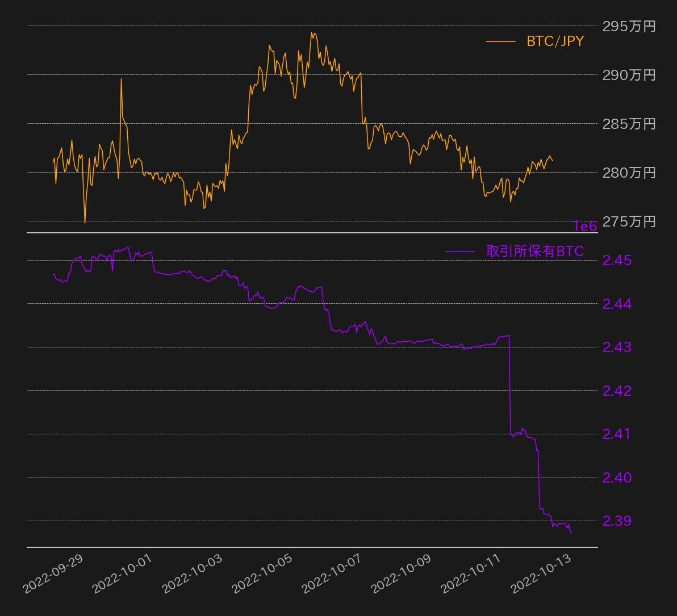
Task: Select the 2022-10-07 date tick
Action: 333,573
